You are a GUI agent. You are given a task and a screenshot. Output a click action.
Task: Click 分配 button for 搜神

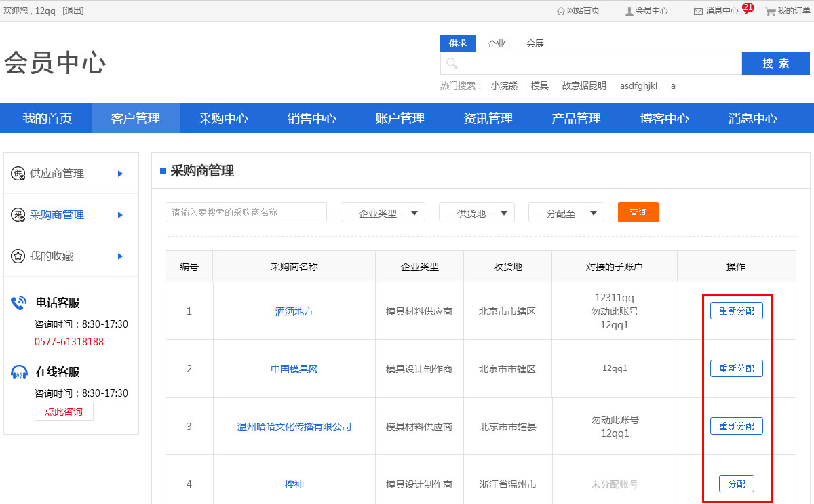click(737, 484)
